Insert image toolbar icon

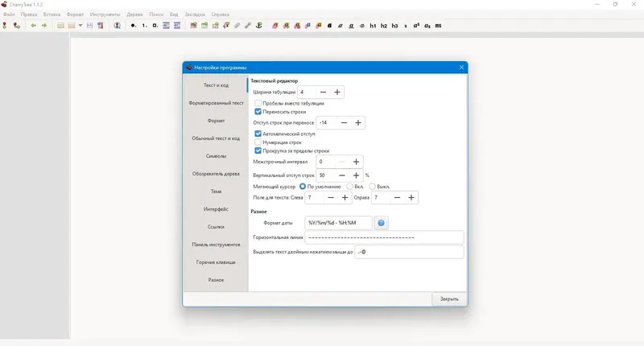click(x=193, y=26)
